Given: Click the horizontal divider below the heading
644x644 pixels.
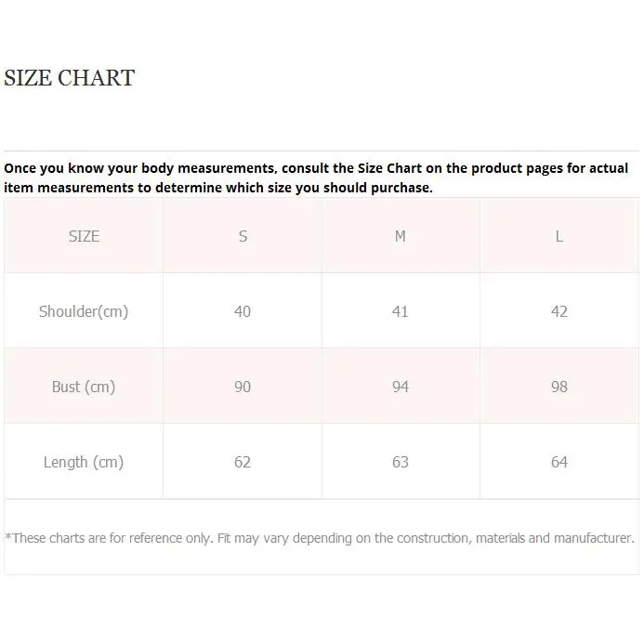Looking at the screenshot, I should pos(322,151).
